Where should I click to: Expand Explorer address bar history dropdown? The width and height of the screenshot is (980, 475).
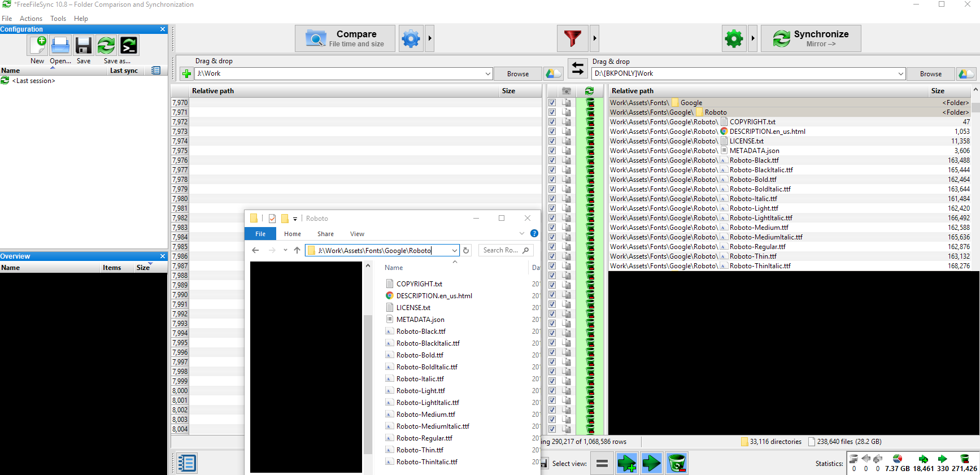(x=454, y=250)
